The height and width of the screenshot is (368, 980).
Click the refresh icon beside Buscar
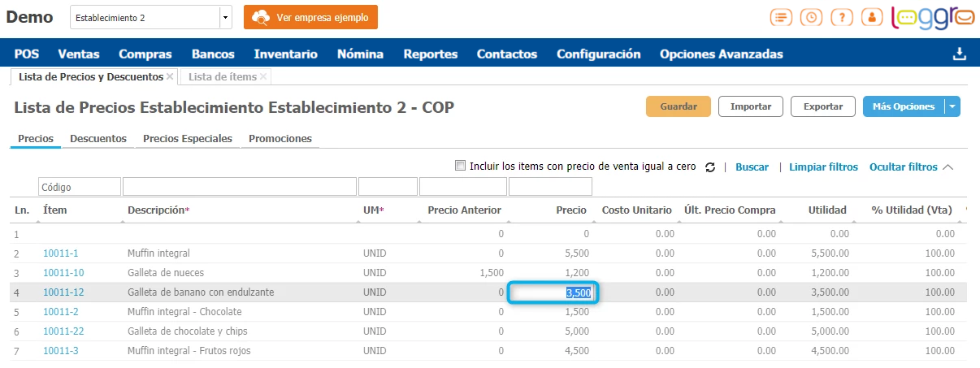click(710, 167)
